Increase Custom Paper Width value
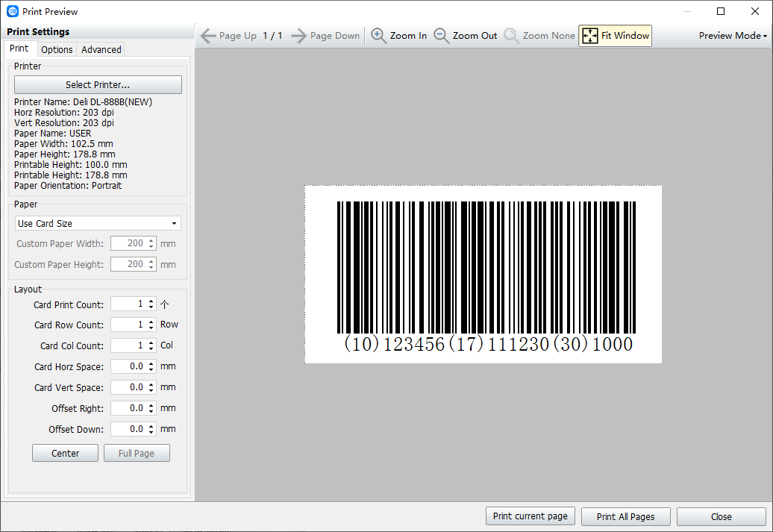The image size is (773, 532). click(151, 240)
